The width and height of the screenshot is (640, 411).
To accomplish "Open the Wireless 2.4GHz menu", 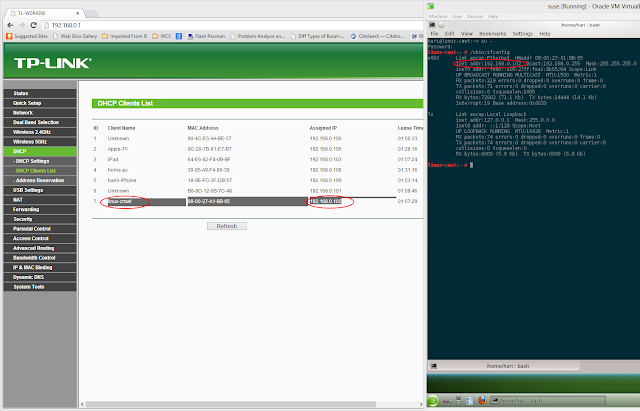I will pos(40,132).
